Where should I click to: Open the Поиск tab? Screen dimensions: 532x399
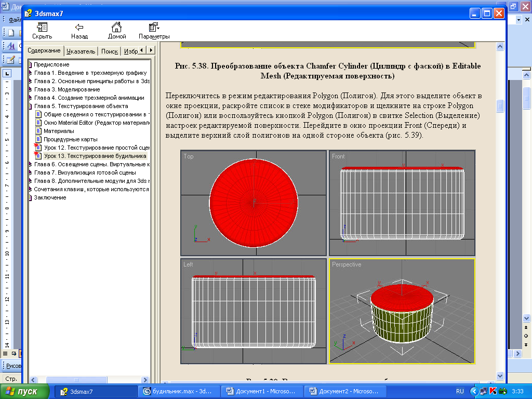(109, 51)
